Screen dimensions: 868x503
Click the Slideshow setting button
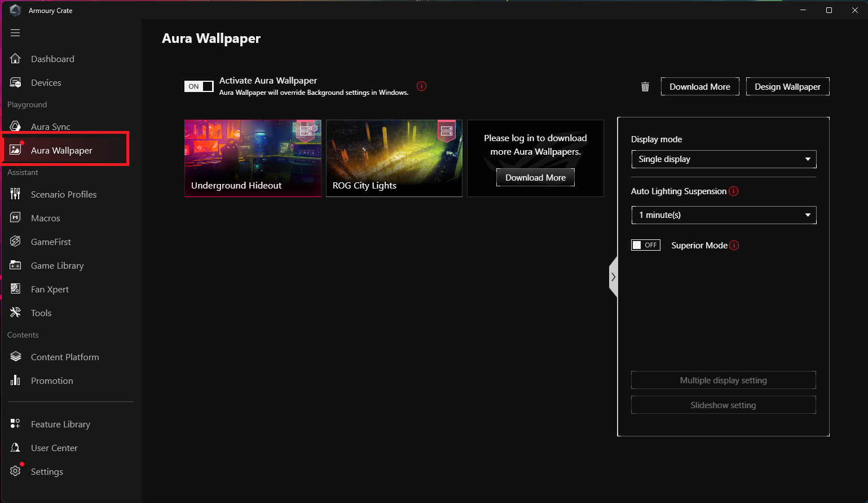[723, 405]
